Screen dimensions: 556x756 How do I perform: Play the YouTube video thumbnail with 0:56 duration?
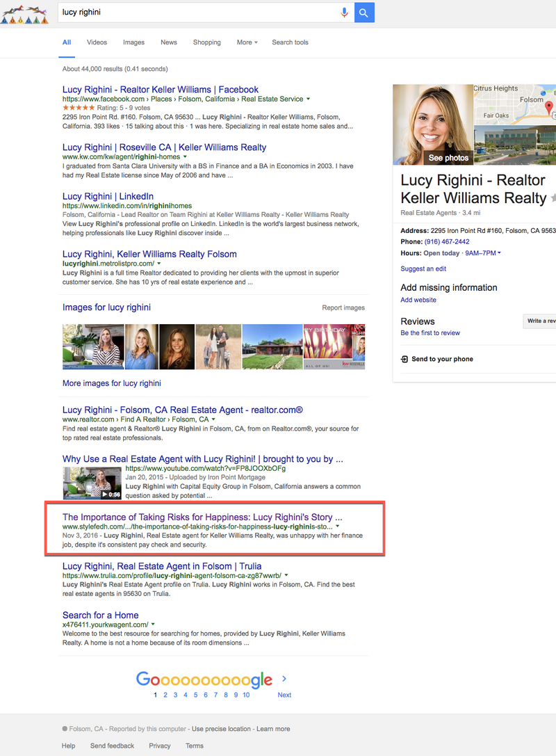92,483
